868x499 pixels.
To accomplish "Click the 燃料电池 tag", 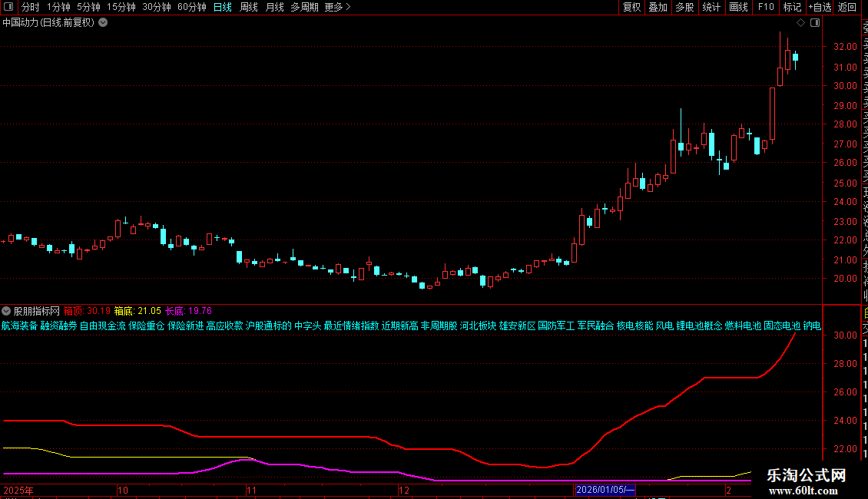I will point(744,326).
